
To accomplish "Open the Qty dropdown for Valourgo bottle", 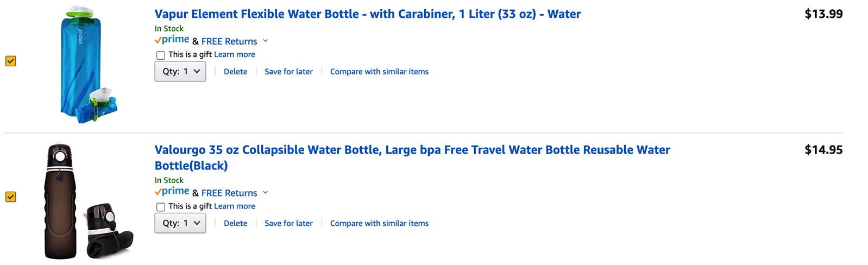I will point(180,223).
